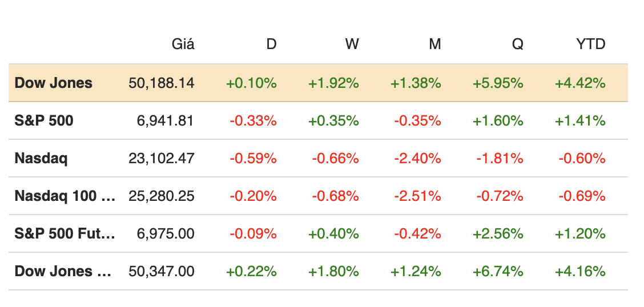Click the +5.95% quarterly change value

pyautogui.click(x=498, y=83)
